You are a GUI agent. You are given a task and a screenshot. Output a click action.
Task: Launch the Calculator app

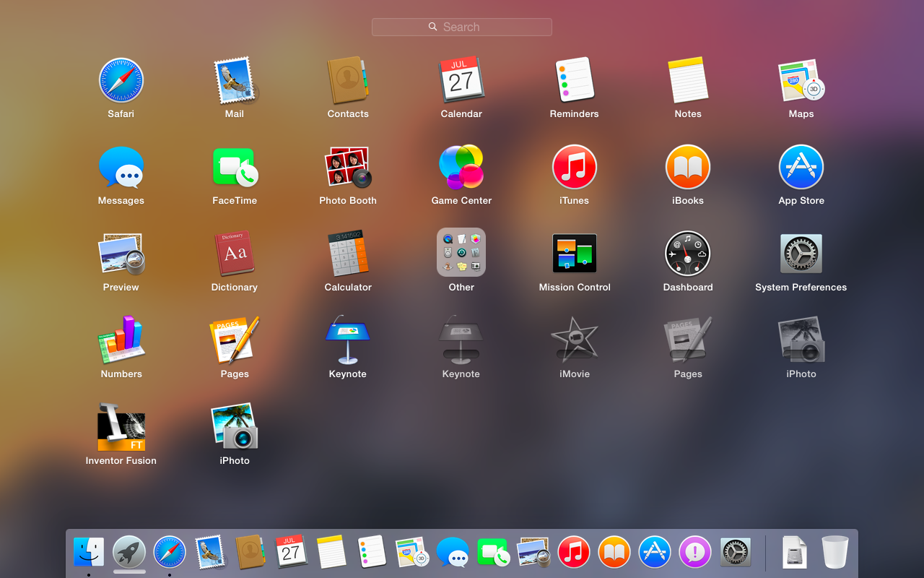(348, 254)
